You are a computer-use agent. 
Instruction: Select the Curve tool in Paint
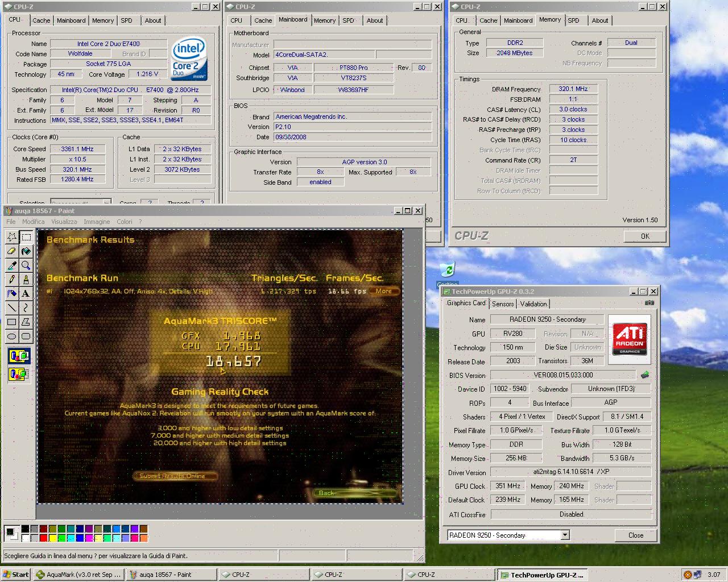[x=26, y=307]
